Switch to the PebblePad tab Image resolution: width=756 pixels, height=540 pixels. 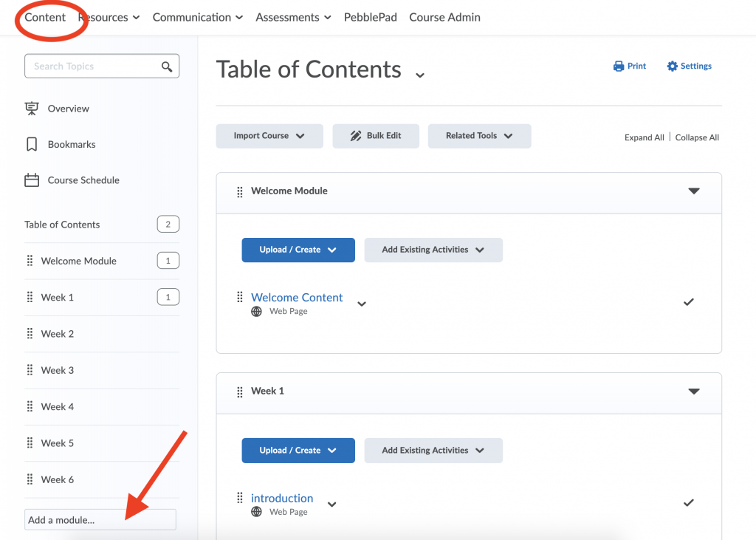click(x=370, y=17)
